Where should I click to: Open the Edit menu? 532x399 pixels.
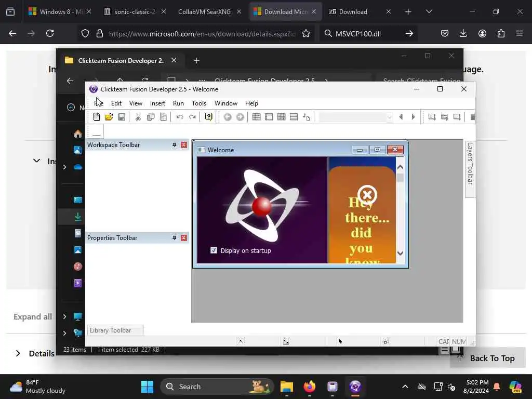click(x=116, y=103)
